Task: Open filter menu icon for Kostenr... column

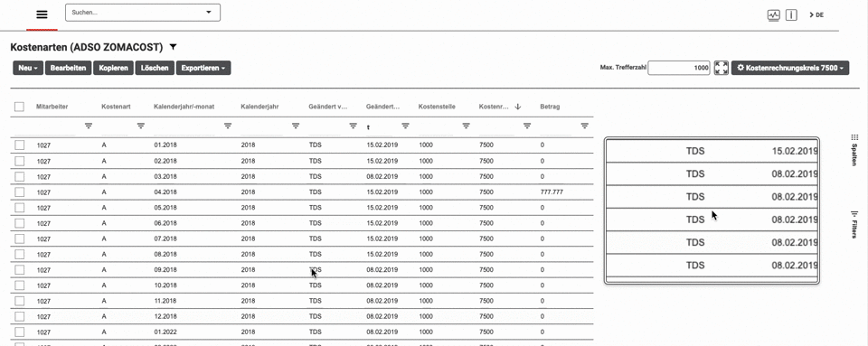Action: pyautogui.click(x=527, y=126)
